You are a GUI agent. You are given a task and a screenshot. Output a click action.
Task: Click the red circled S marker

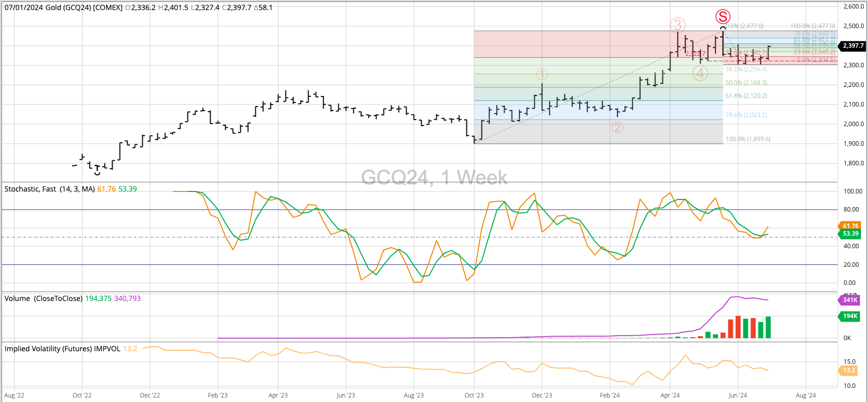[x=723, y=17]
